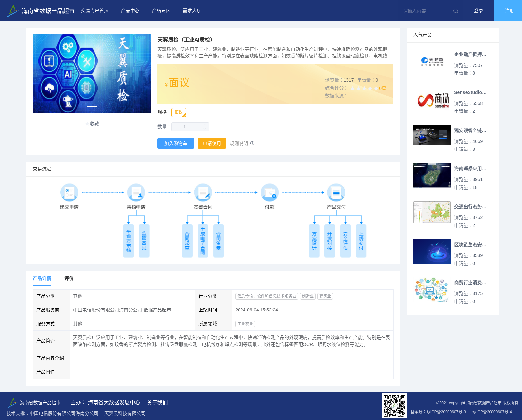Decrease quantity with the down stepper arrow
The width and height of the screenshot is (522, 420).
[204, 129]
